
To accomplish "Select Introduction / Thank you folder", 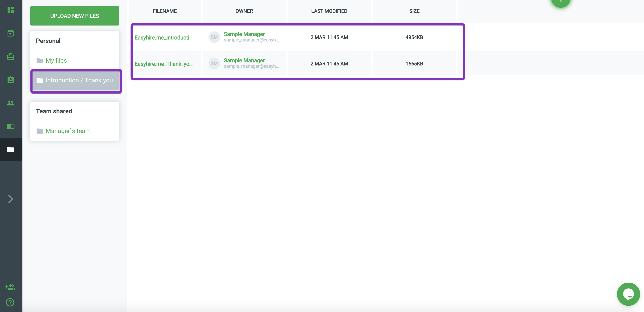I will pos(79,80).
